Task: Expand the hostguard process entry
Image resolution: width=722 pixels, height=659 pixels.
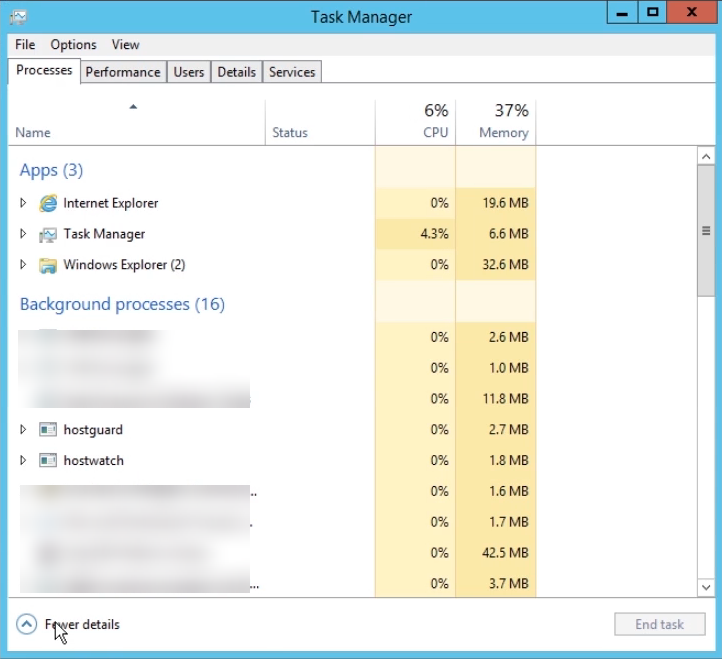Action: coord(23,430)
